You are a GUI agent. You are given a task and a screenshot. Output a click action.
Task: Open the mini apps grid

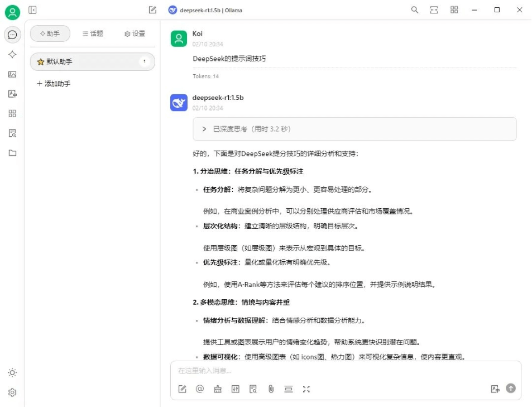pyautogui.click(x=12, y=113)
